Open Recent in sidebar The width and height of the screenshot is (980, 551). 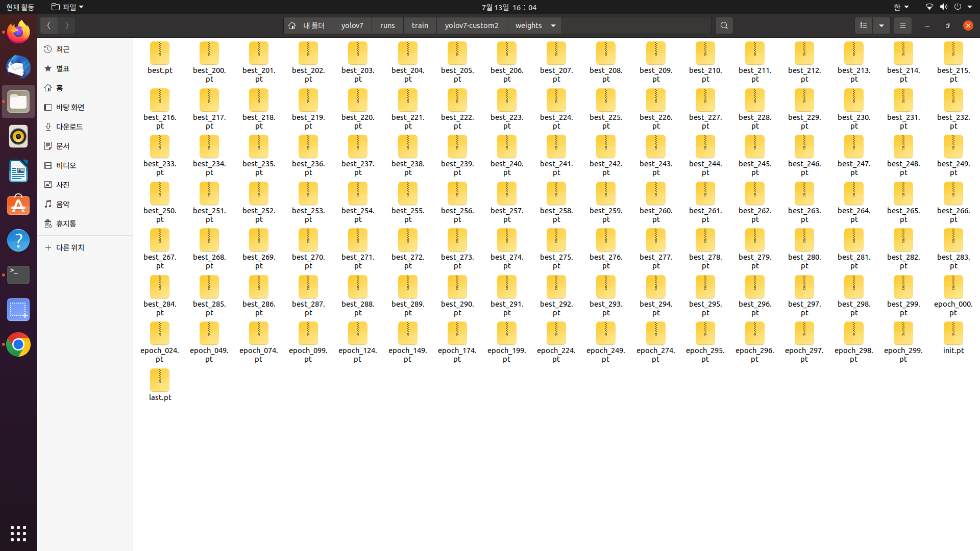tap(85, 49)
